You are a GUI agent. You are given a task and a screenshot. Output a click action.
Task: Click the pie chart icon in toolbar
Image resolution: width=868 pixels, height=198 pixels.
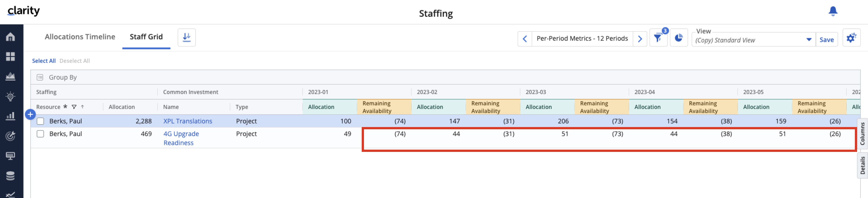pos(678,38)
